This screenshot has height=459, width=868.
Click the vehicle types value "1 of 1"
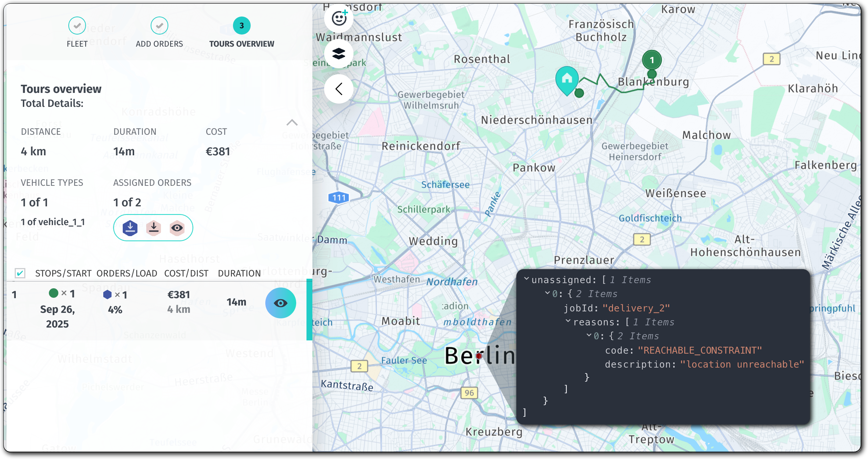(x=35, y=202)
